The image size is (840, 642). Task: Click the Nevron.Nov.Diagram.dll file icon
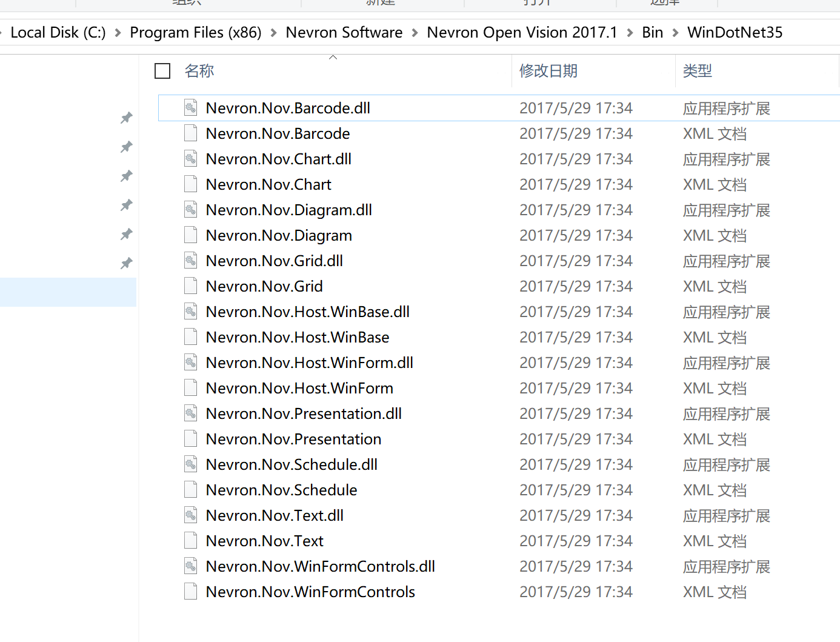[x=190, y=210]
